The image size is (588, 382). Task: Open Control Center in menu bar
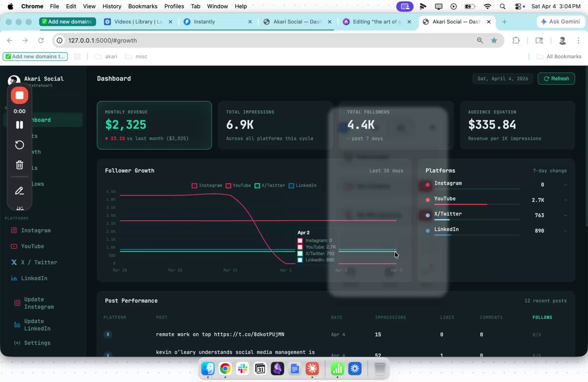pyautogui.click(x=518, y=6)
